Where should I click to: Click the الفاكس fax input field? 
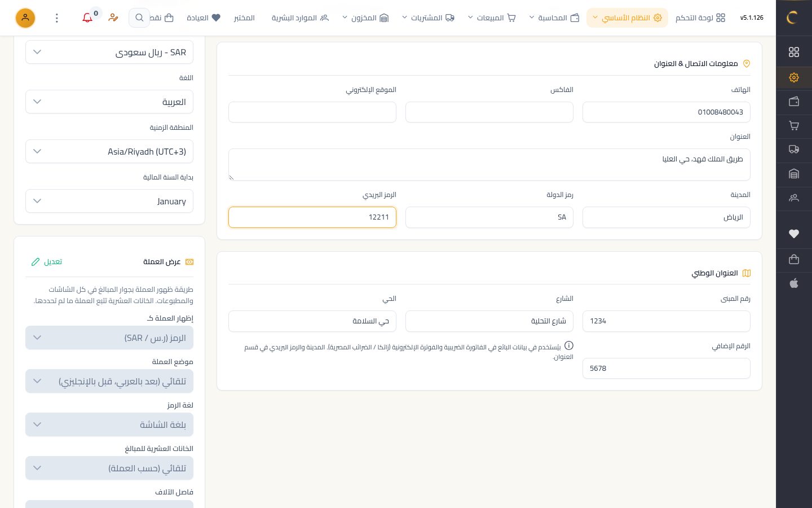(x=489, y=112)
